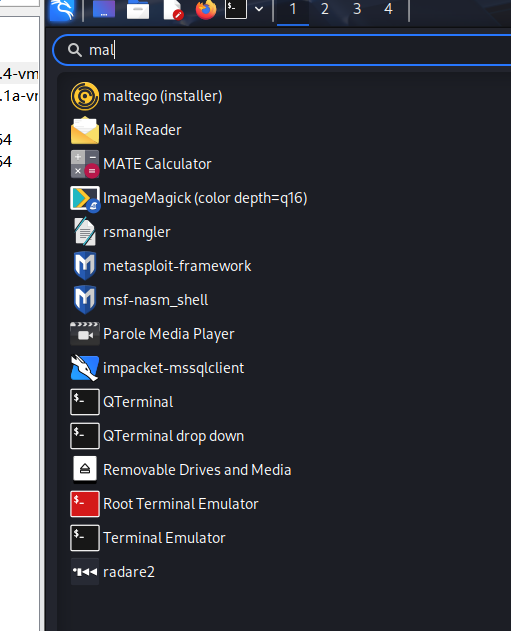Click the Parole Media Player icon
This screenshot has width=511, height=631.
(85, 334)
